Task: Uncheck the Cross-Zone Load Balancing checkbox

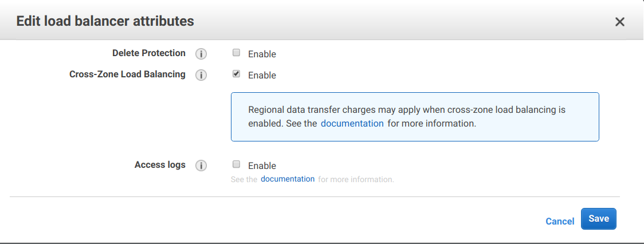Action: pyautogui.click(x=236, y=74)
